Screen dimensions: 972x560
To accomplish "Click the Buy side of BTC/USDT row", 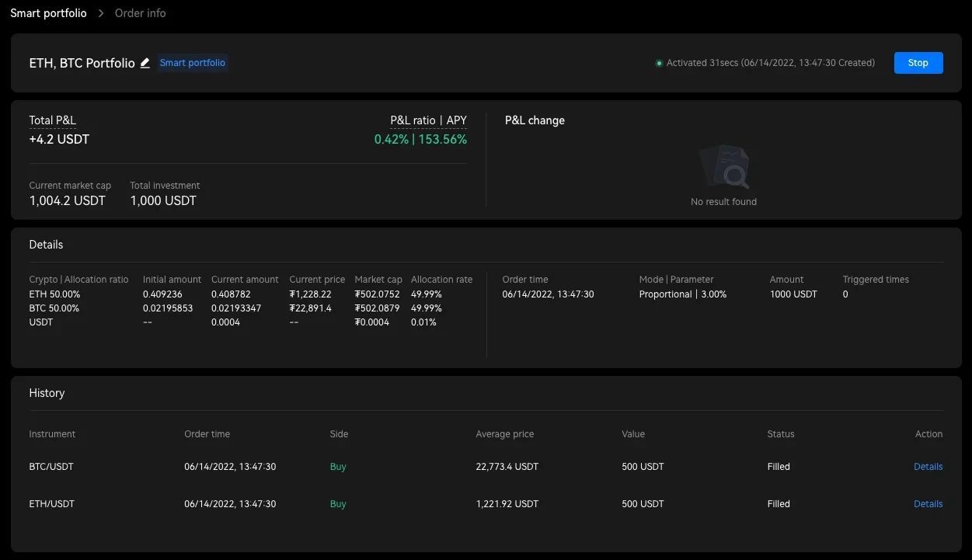I will [338, 467].
